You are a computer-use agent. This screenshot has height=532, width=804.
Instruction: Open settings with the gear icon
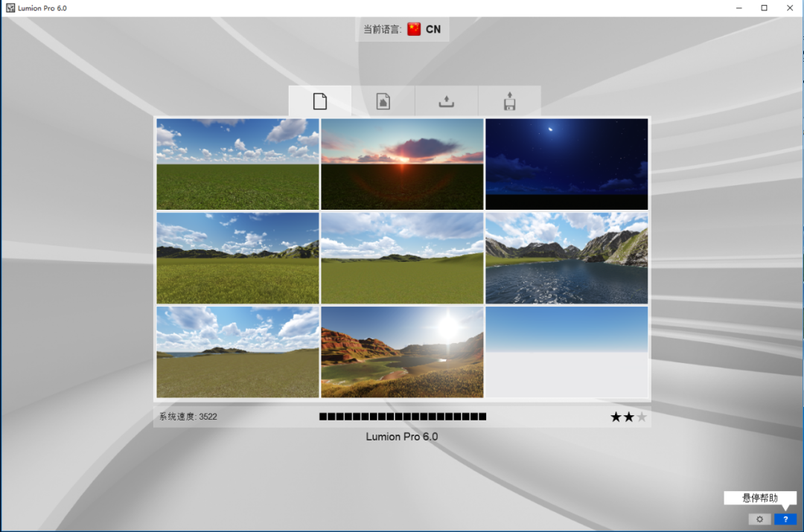click(759, 519)
